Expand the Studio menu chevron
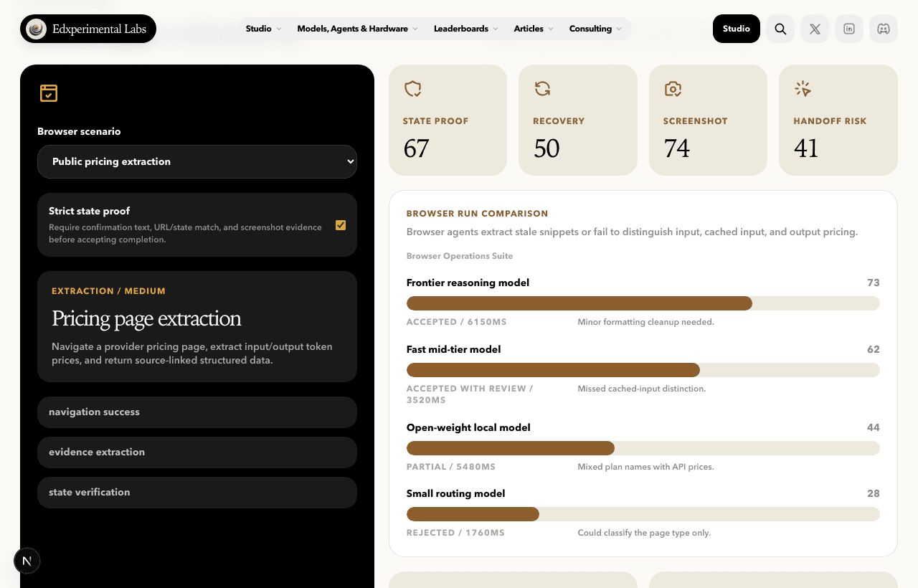 tap(279, 29)
